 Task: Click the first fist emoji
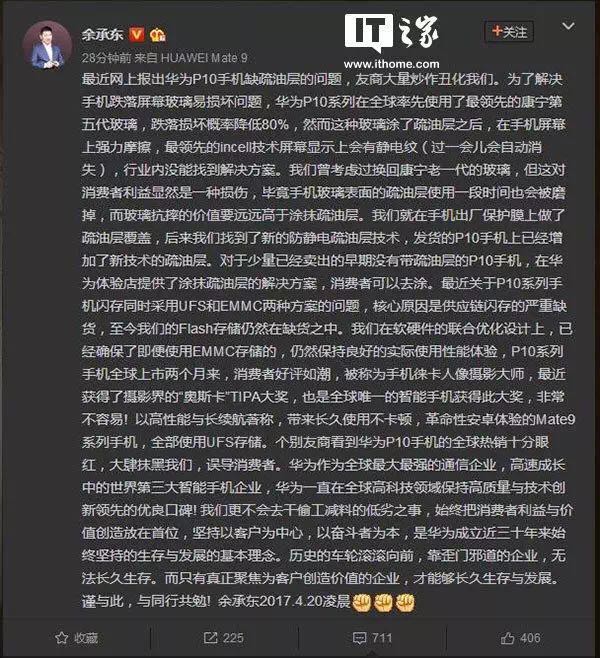click(x=361, y=602)
